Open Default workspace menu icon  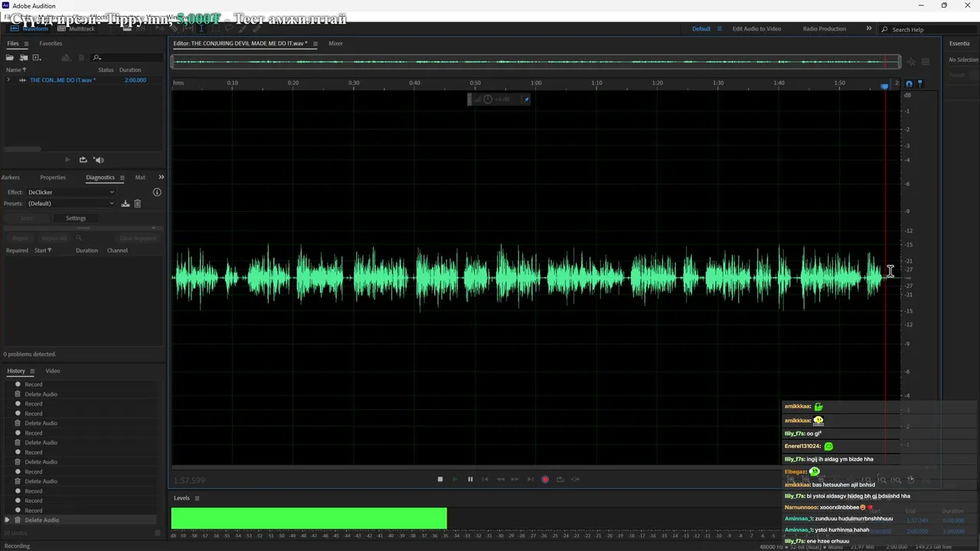pyautogui.click(x=719, y=29)
